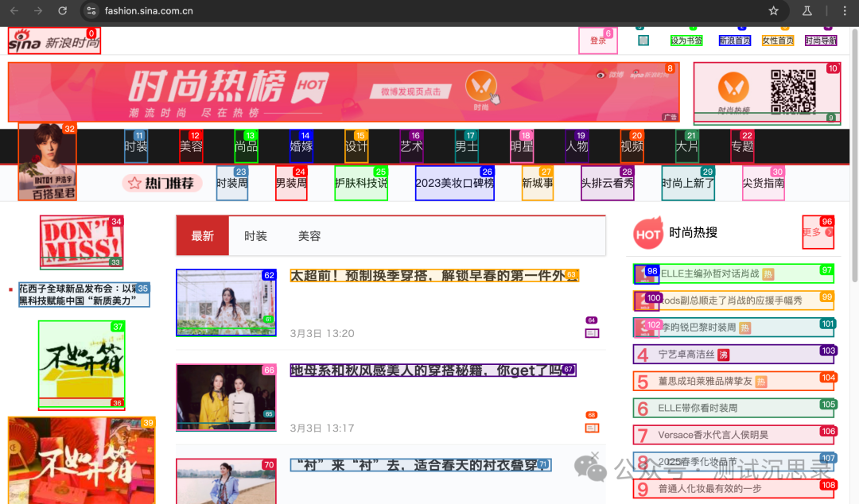Open the 时装周 recommended link
This screenshot has width=859, height=504.
click(232, 183)
